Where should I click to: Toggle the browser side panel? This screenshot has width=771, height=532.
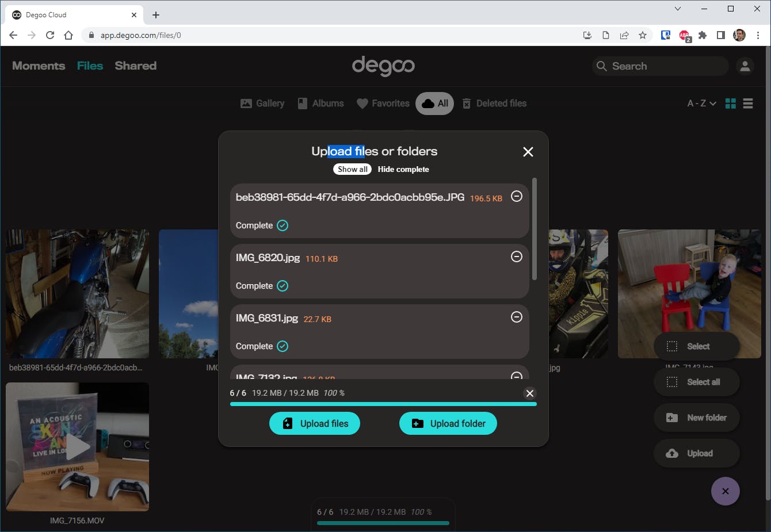pyautogui.click(x=721, y=35)
